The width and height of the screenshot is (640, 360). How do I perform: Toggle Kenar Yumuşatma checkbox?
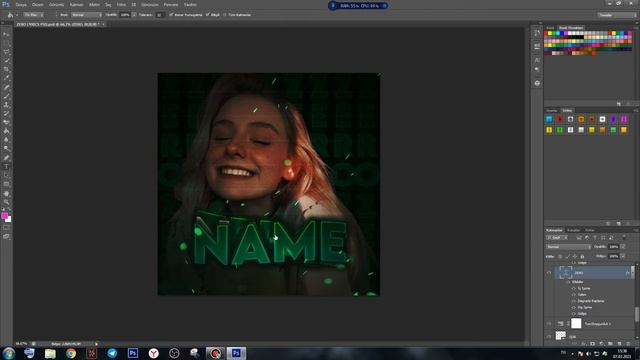coord(171,15)
